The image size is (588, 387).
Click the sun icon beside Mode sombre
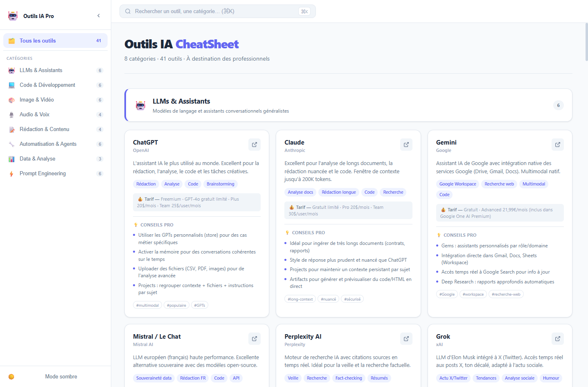tap(11, 377)
